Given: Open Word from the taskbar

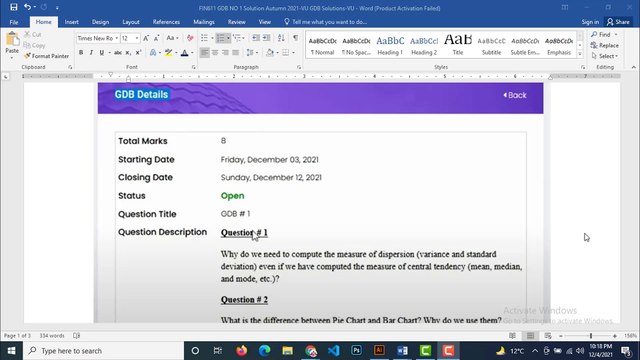Looking at the screenshot, I should tap(402, 351).
